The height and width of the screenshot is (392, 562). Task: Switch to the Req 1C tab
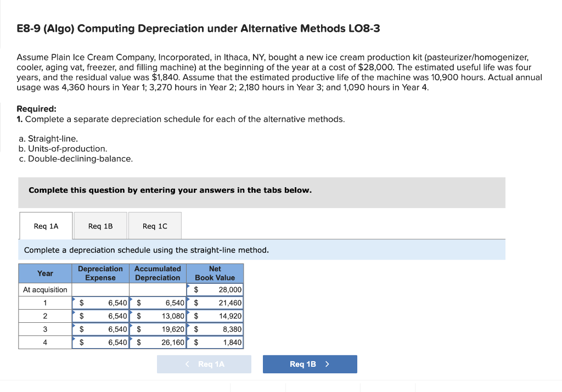[154, 225]
